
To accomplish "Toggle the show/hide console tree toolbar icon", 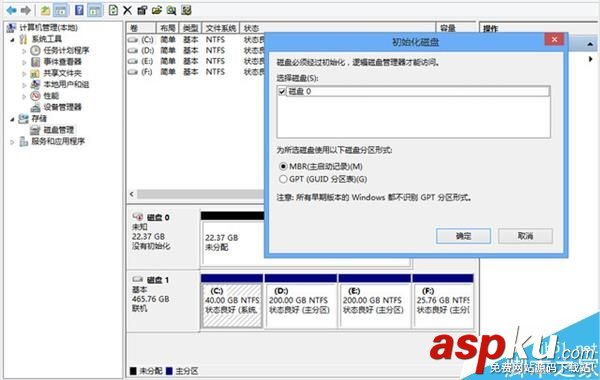I will point(61,10).
